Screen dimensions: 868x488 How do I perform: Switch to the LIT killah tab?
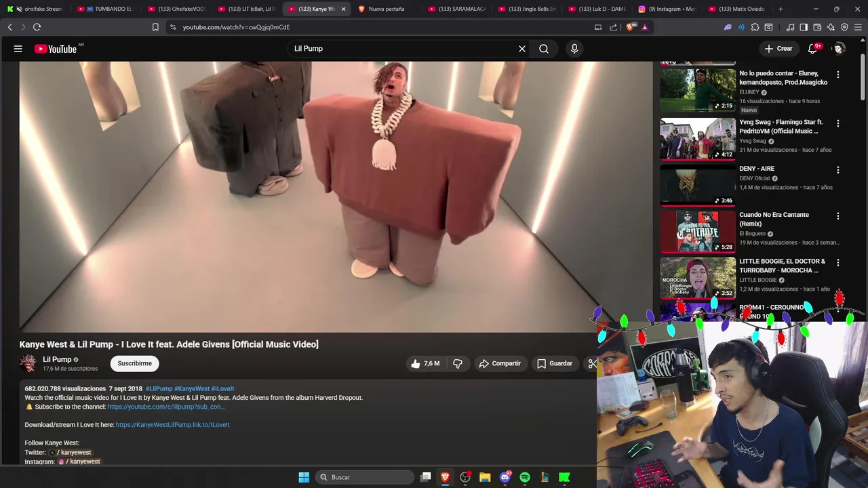[x=247, y=9]
